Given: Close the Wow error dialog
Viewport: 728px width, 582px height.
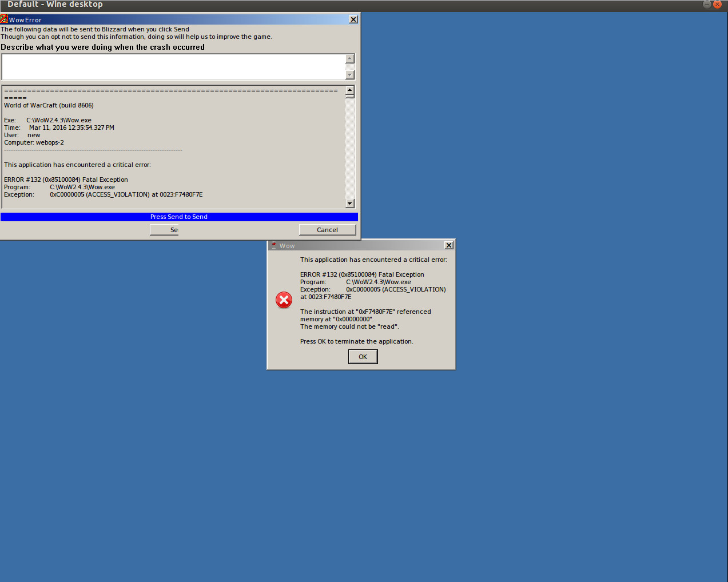Looking at the screenshot, I should (449, 245).
